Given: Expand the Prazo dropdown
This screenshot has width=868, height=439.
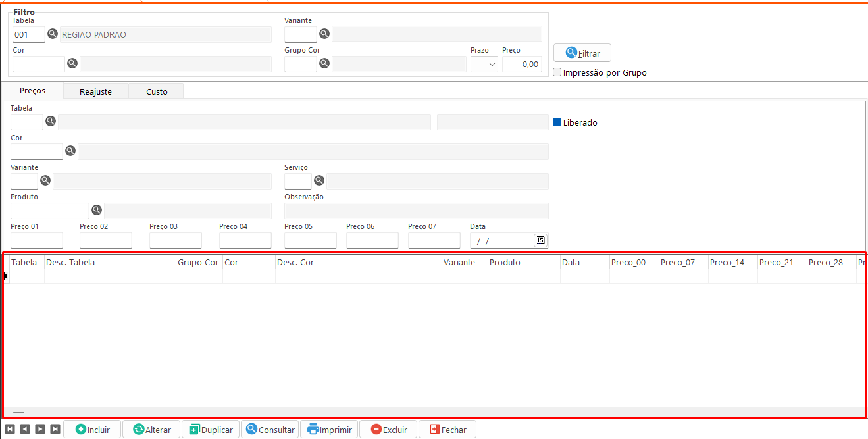Looking at the screenshot, I should (484, 64).
